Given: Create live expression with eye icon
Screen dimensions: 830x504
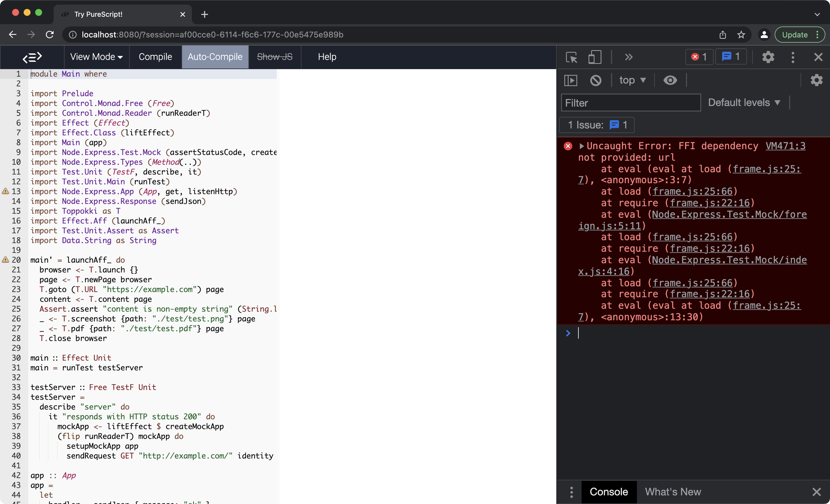Looking at the screenshot, I should pyautogui.click(x=670, y=80).
